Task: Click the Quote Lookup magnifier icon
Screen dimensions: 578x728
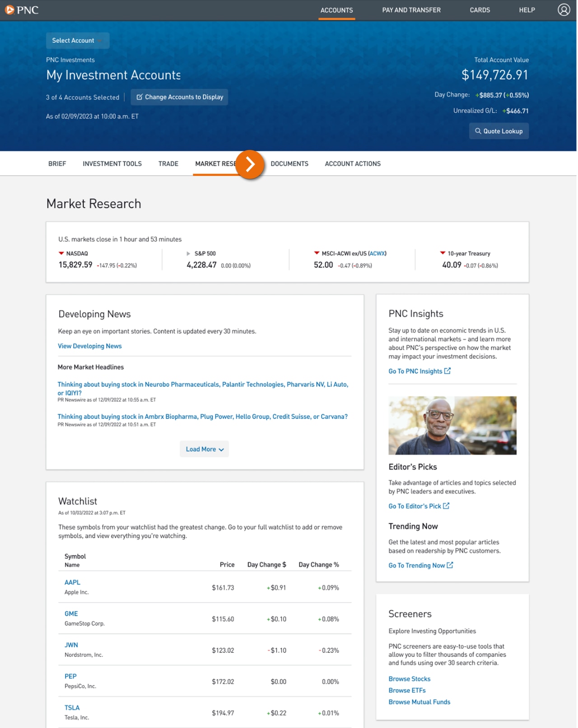Action: 478,131
